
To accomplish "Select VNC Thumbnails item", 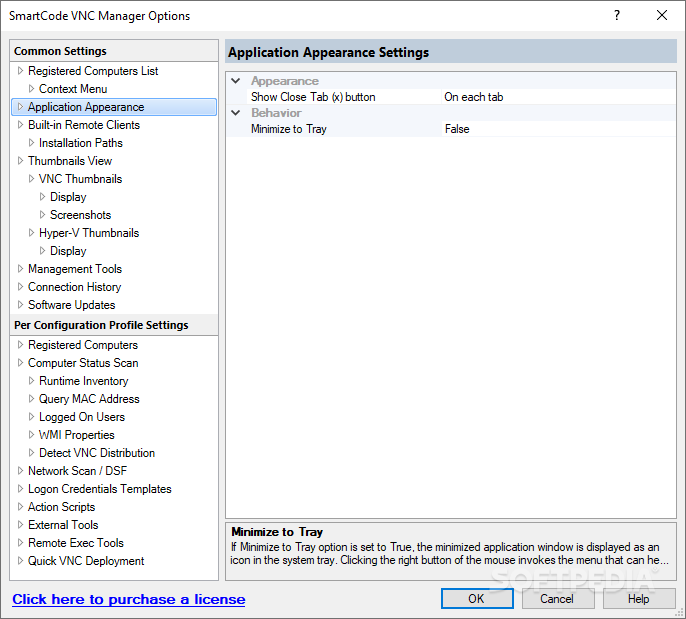I will 80,179.
